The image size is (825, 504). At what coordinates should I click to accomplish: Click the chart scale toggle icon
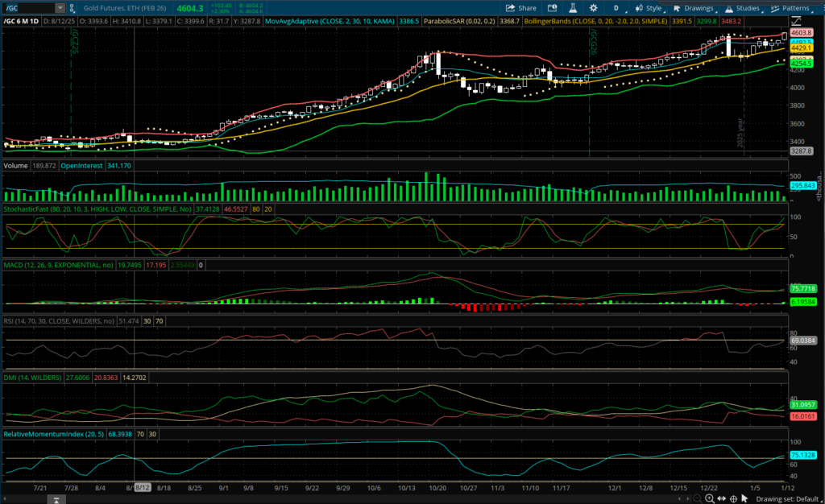[797, 19]
